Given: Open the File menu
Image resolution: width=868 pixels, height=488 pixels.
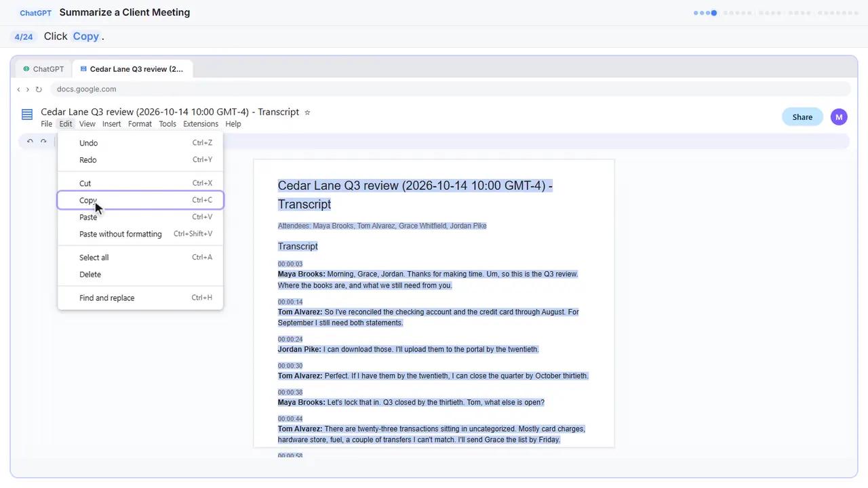Looking at the screenshot, I should [x=46, y=124].
